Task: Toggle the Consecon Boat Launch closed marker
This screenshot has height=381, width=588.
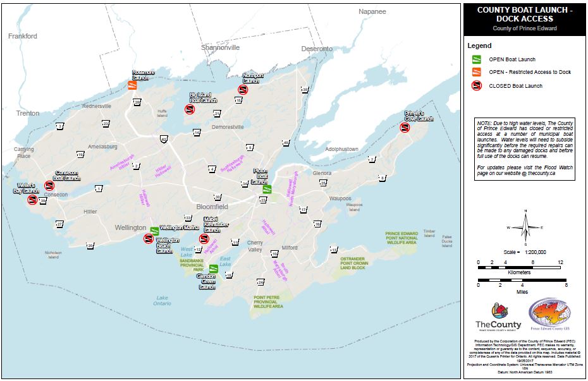Action: pos(49,185)
